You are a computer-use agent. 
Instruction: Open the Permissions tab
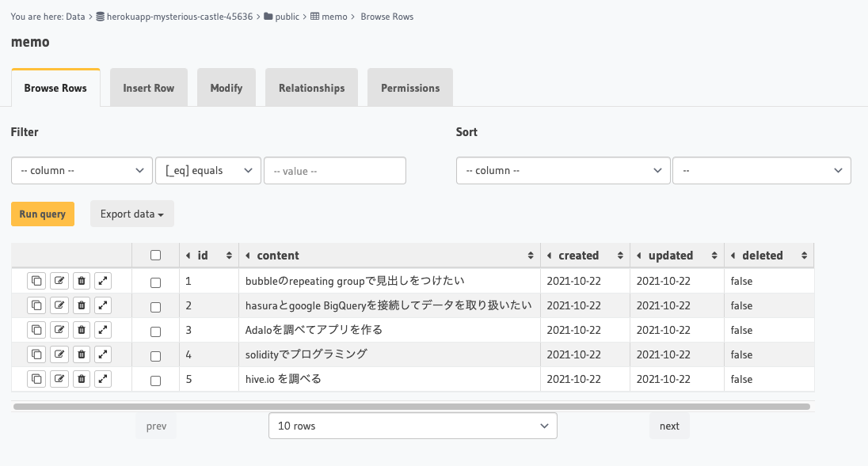(409, 88)
